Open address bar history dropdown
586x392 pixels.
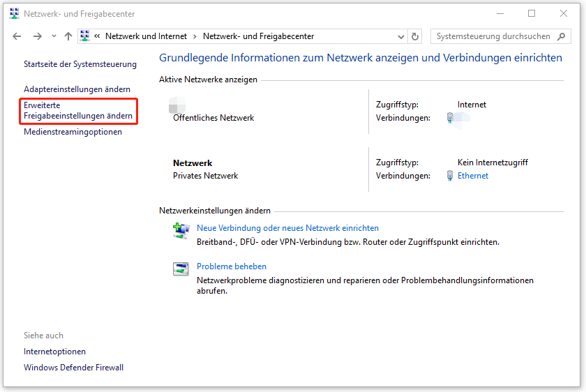[401, 37]
